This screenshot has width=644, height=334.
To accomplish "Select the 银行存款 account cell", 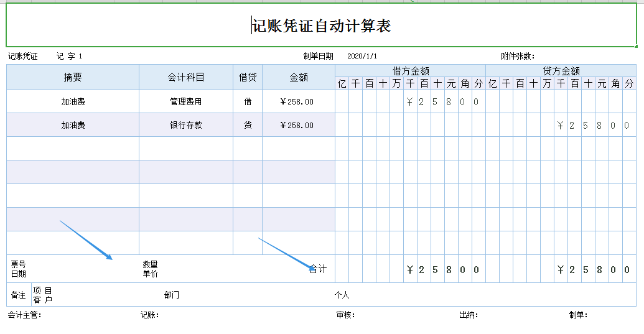I will tap(186, 125).
